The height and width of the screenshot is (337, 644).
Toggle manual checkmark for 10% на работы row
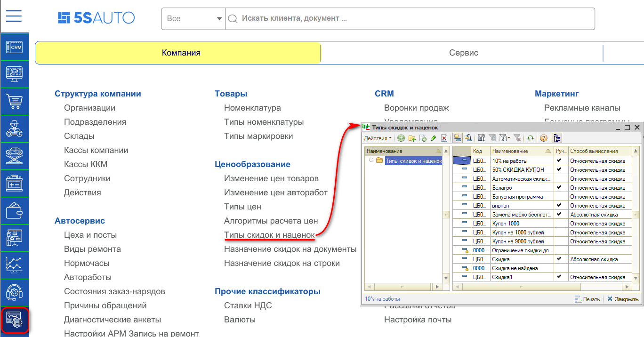pyautogui.click(x=559, y=160)
